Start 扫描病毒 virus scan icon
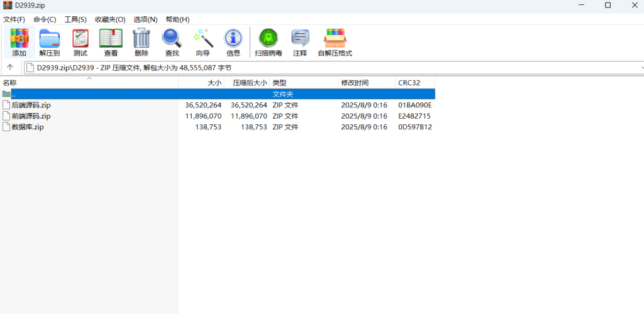 point(268,42)
